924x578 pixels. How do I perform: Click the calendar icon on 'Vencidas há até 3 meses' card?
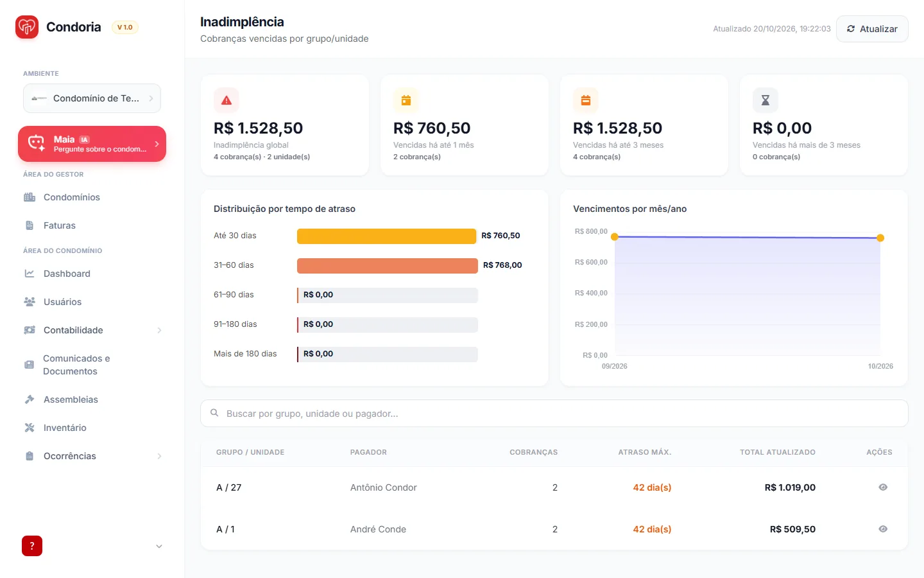[x=586, y=100]
